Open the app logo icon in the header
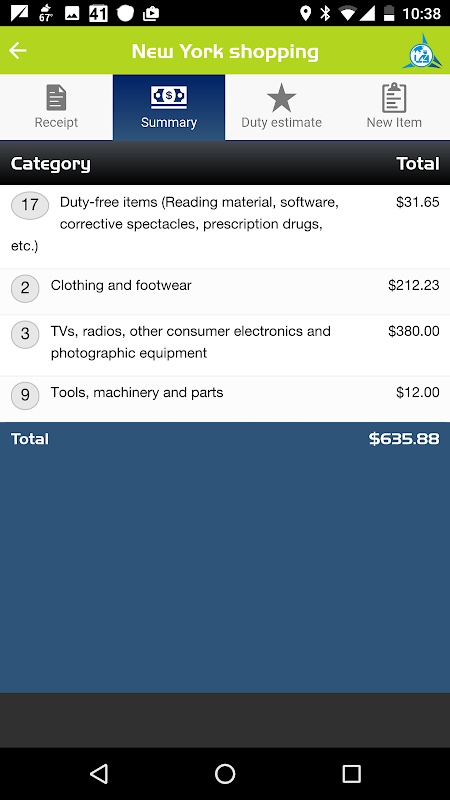Screen dimensions: 450x800 click(x=422, y=51)
